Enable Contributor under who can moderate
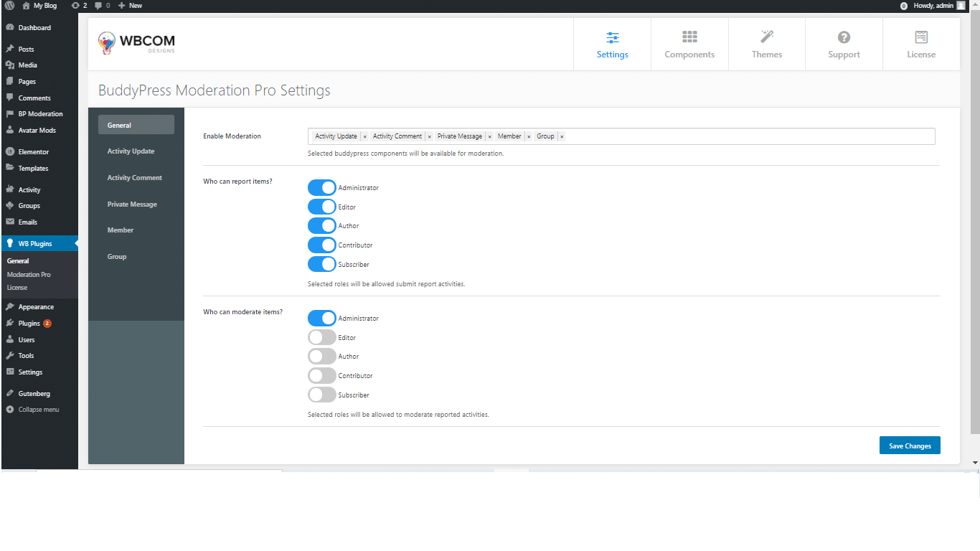Screen dimensions: 980x551 tap(322, 375)
